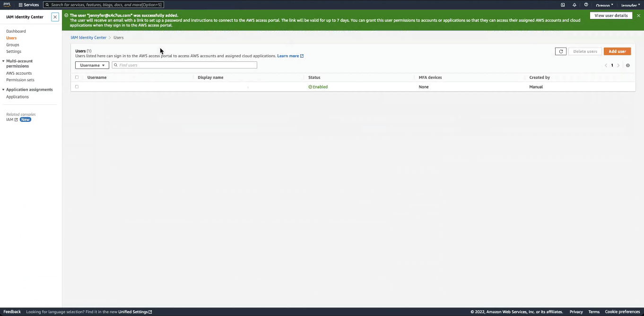Launch CloudShell from the top bar

(563, 5)
